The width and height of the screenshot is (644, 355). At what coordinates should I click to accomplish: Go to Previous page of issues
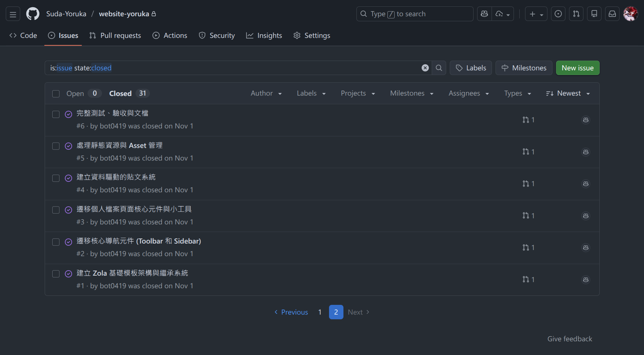[x=291, y=312]
